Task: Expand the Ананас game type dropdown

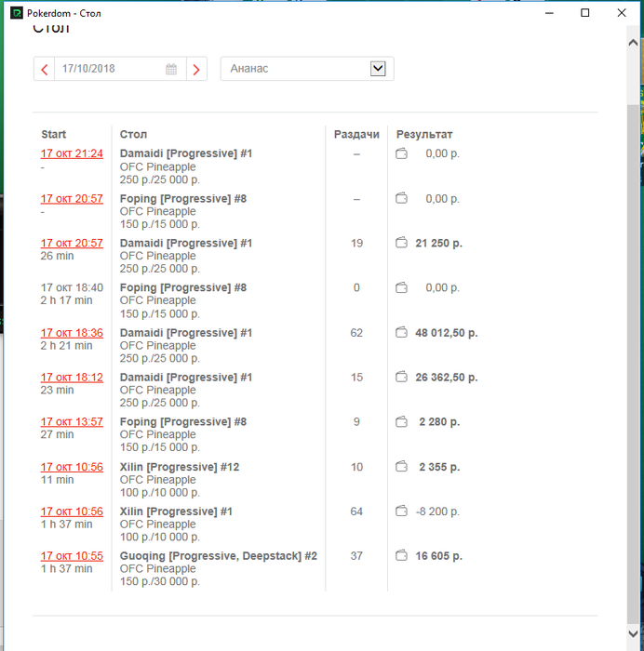Action: pyautogui.click(x=307, y=69)
